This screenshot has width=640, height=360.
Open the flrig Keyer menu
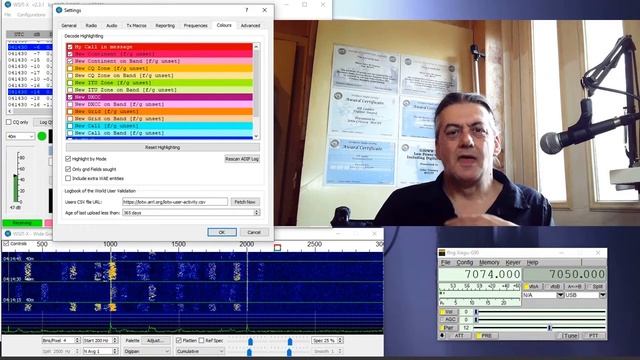[x=513, y=262]
